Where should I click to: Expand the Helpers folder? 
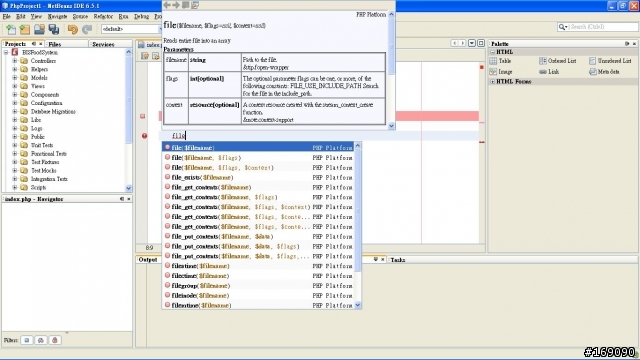click(x=15, y=69)
